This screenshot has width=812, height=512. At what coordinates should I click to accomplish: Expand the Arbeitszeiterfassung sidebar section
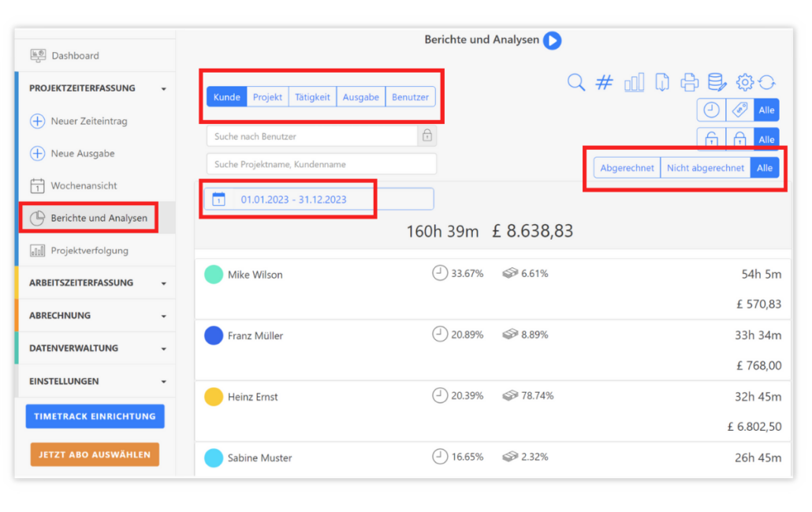[x=95, y=282]
